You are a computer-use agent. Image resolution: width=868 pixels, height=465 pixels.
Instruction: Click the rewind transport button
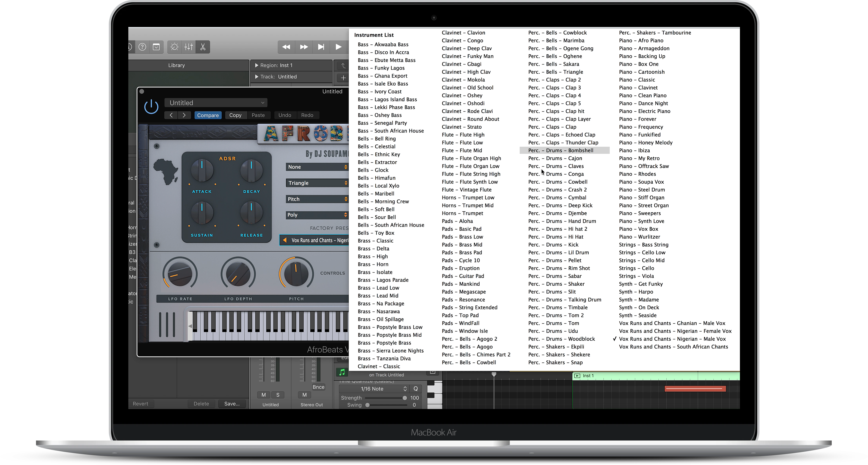click(x=286, y=47)
